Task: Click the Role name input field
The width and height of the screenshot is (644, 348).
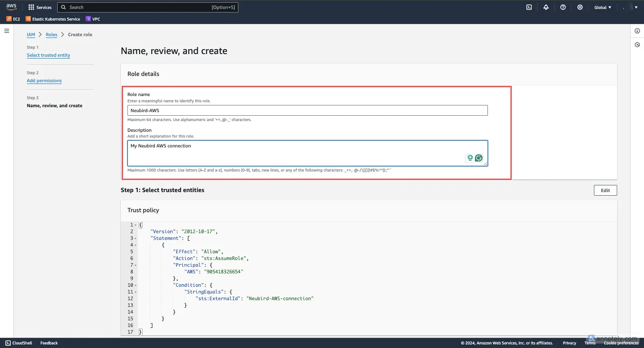Action: (x=308, y=110)
